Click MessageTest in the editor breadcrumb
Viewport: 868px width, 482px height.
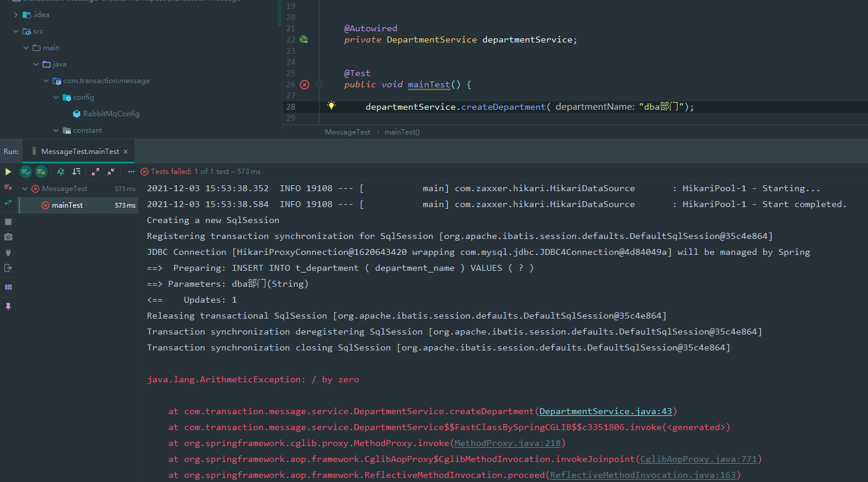[347, 132]
